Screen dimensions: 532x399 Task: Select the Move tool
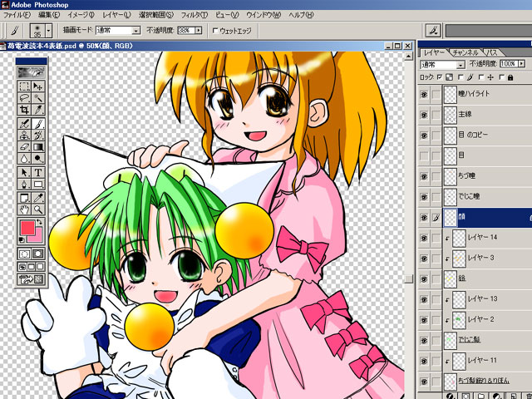pyautogui.click(x=38, y=86)
